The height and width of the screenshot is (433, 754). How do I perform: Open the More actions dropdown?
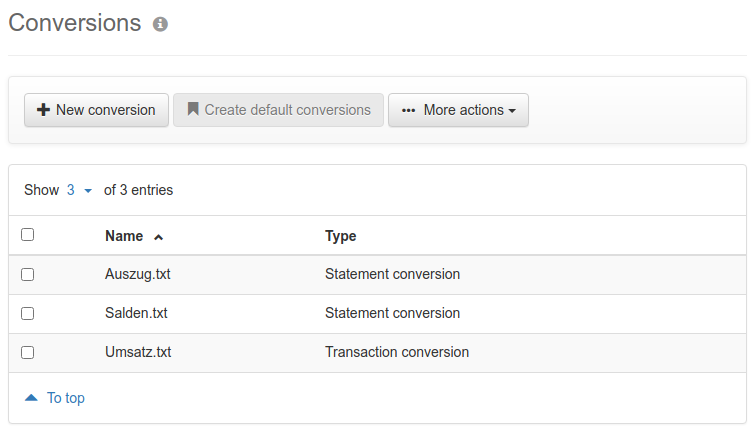pyautogui.click(x=458, y=110)
